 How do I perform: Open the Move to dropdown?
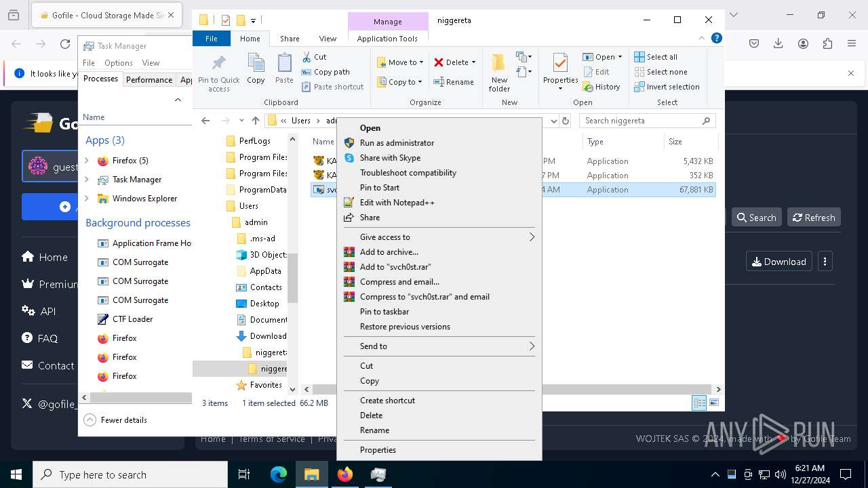pos(400,62)
